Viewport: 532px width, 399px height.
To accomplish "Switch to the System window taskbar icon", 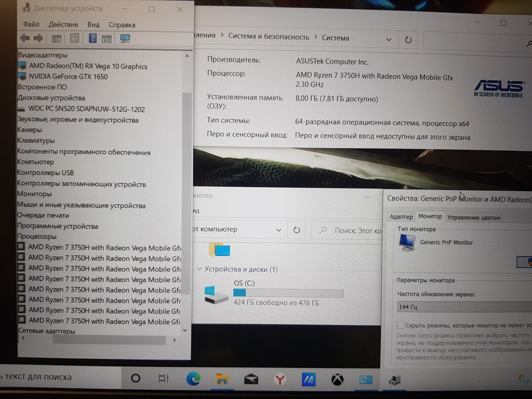I will click(366, 380).
